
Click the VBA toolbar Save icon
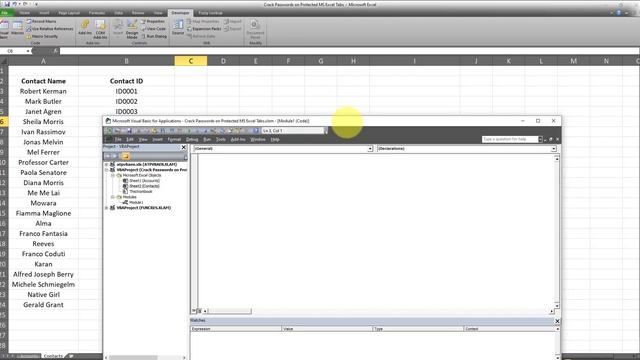[129, 131]
